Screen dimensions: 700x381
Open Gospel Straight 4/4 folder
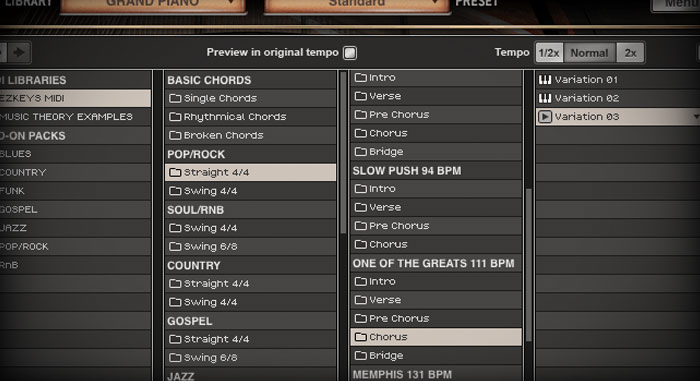coord(250,339)
